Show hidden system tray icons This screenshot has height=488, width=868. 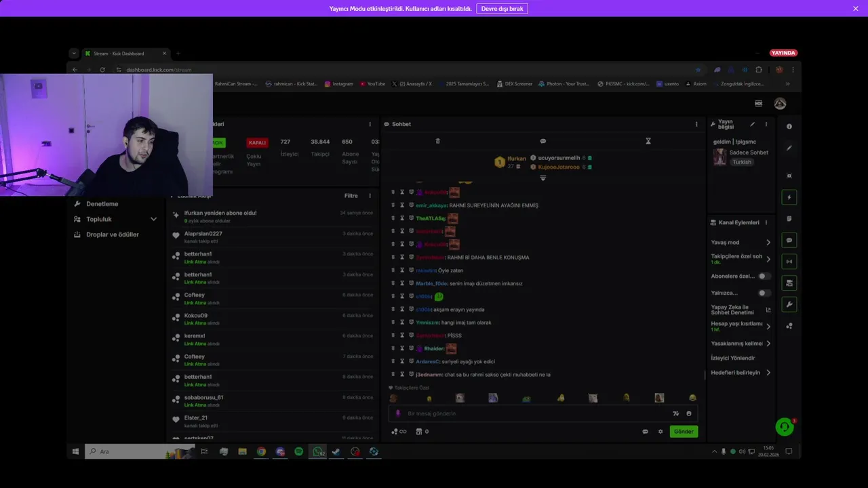[x=714, y=451]
